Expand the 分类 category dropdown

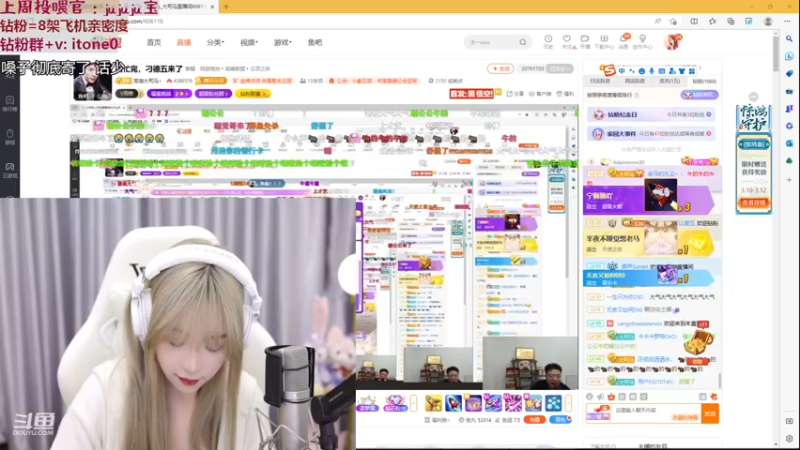pyautogui.click(x=215, y=42)
